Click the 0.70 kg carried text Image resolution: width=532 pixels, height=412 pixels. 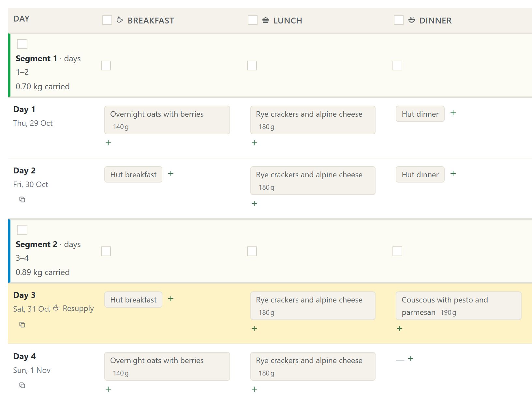coord(43,86)
